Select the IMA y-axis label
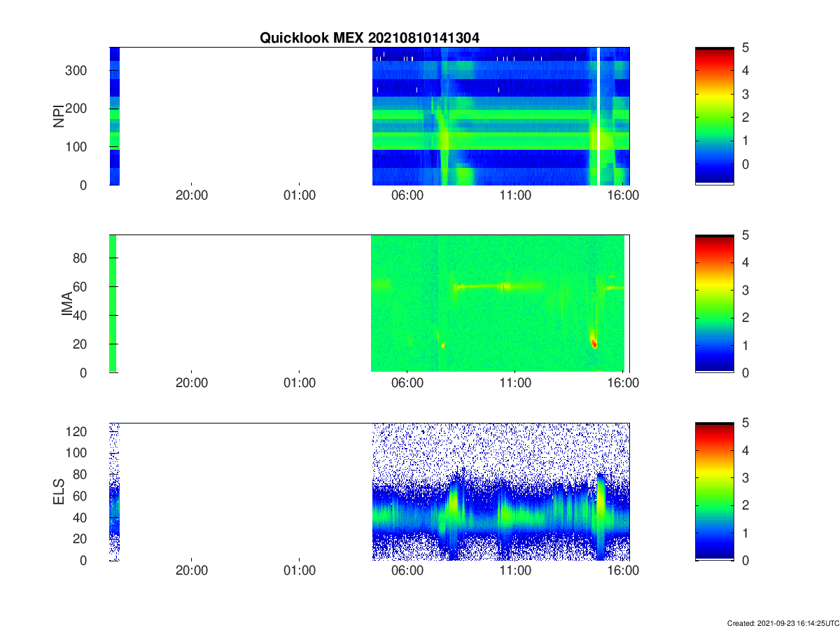The image size is (840, 630). pos(68,303)
